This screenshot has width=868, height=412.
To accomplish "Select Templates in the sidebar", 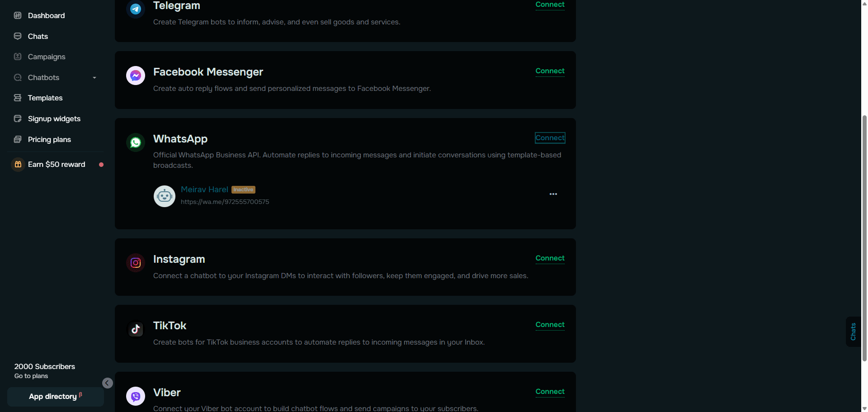I will click(x=45, y=98).
